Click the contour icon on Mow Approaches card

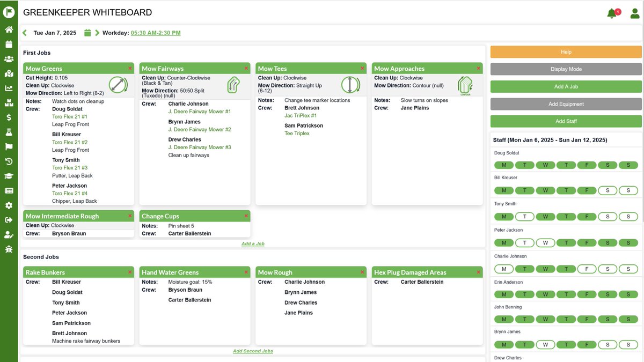tap(465, 85)
